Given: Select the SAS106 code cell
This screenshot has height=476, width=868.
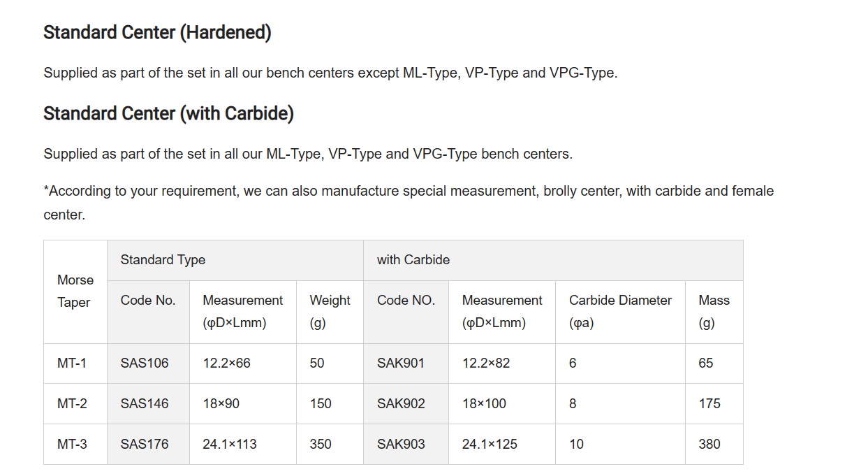Looking at the screenshot, I should [x=148, y=363].
